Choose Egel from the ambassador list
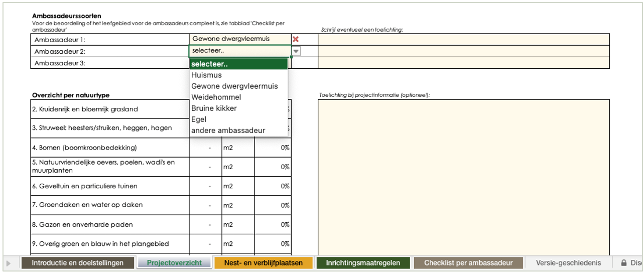This screenshot has width=644, height=273. click(x=199, y=119)
